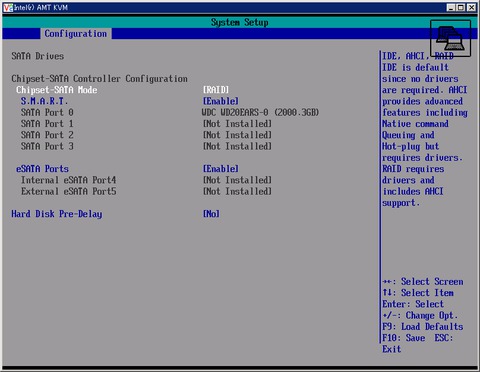Select Chipset-SATA Mode option

click(x=57, y=90)
